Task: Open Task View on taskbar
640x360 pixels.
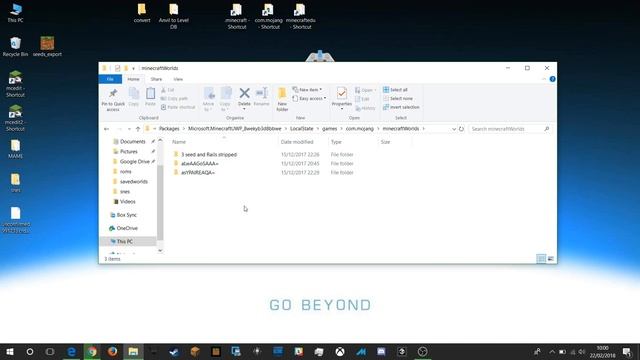Action: click(50, 351)
